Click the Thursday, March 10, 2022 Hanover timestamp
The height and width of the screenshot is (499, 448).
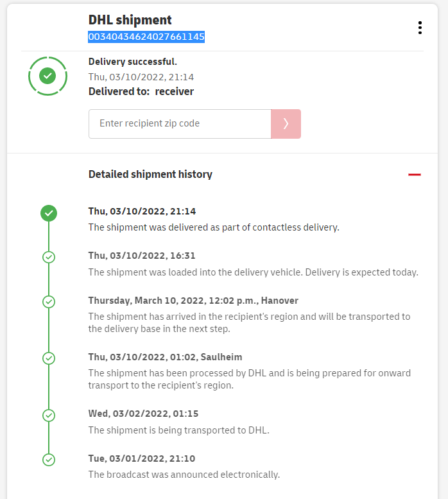pyautogui.click(x=193, y=301)
